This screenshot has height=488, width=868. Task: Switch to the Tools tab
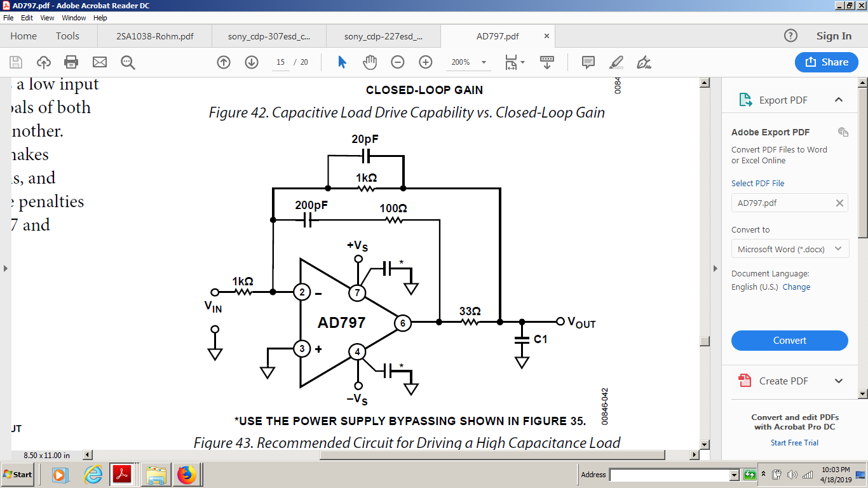pos(67,36)
